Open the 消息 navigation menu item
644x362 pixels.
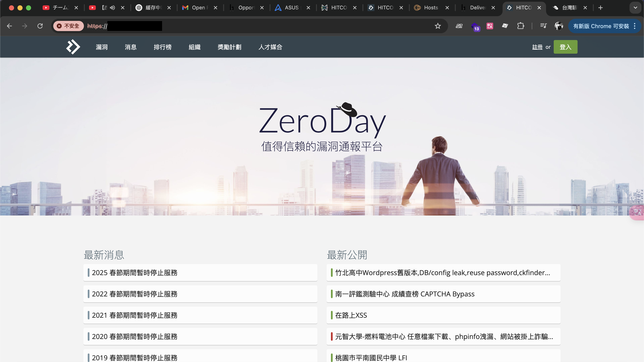(x=131, y=47)
